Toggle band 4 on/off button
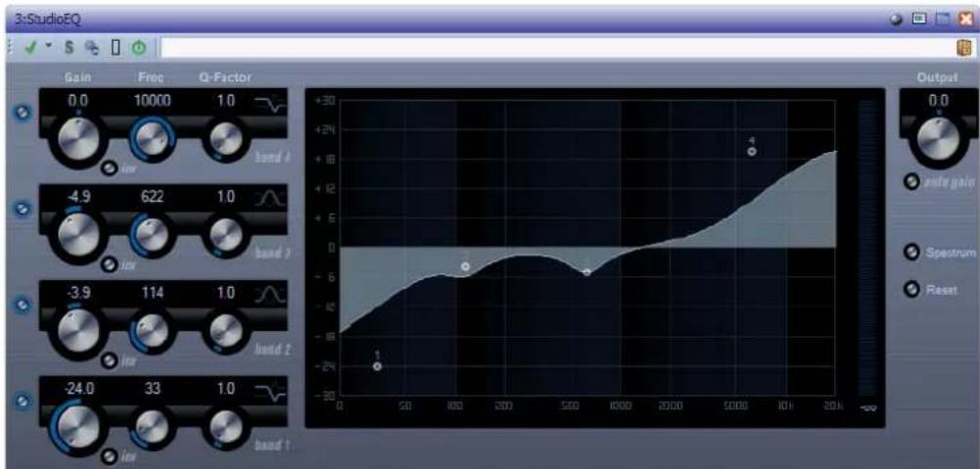The image size is (980, 469). (x=23, y=114)
